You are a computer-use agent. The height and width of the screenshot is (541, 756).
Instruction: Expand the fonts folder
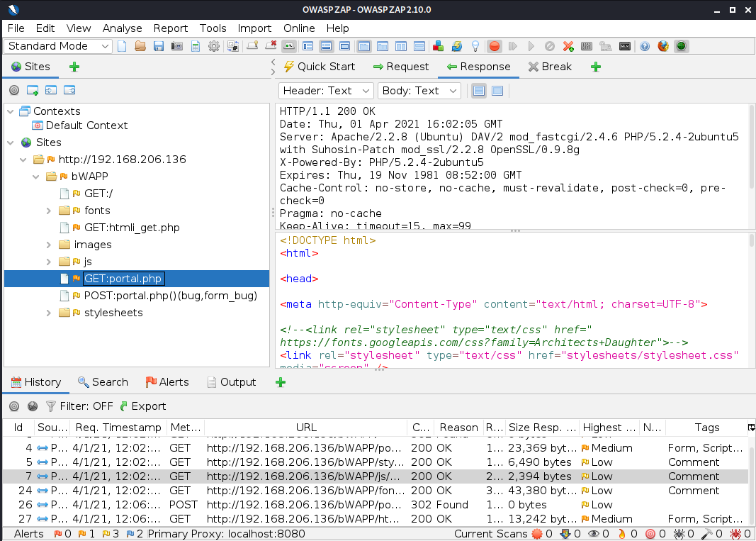(x=48, y=211)
